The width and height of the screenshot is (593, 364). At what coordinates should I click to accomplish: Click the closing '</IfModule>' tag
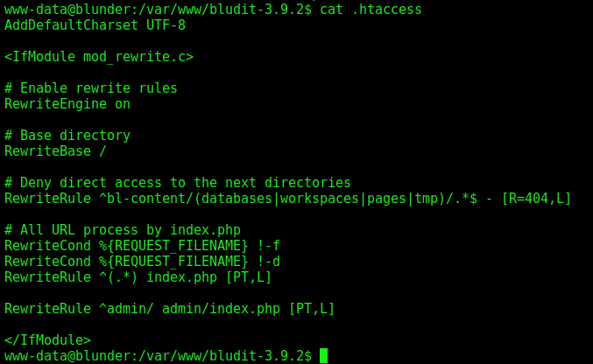(47, 340)
